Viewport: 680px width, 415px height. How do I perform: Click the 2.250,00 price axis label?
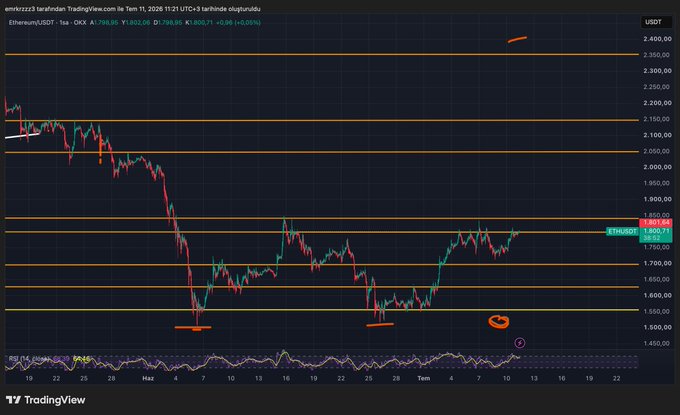coord(657,87)
